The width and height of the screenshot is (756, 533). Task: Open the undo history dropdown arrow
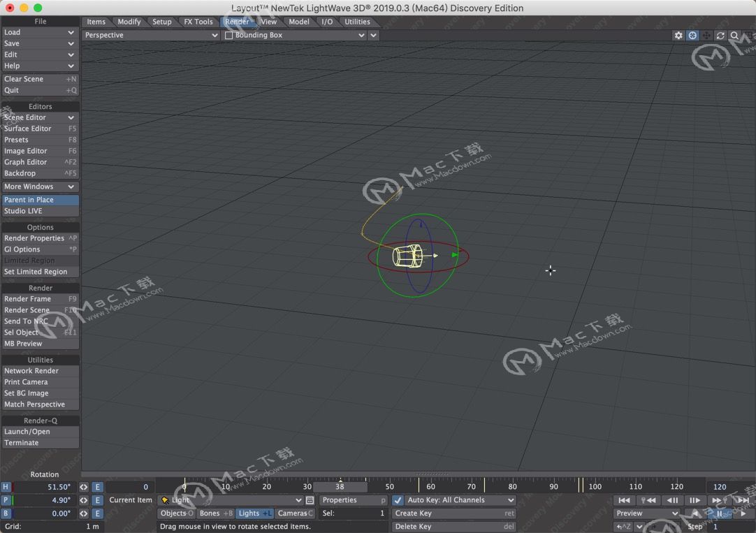coord(639,527)
